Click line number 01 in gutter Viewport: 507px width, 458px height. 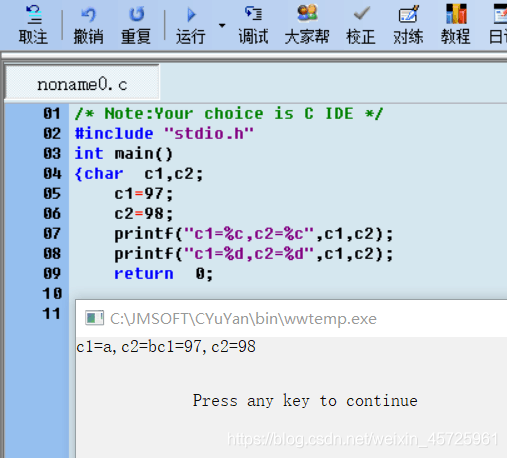point(52,114)
